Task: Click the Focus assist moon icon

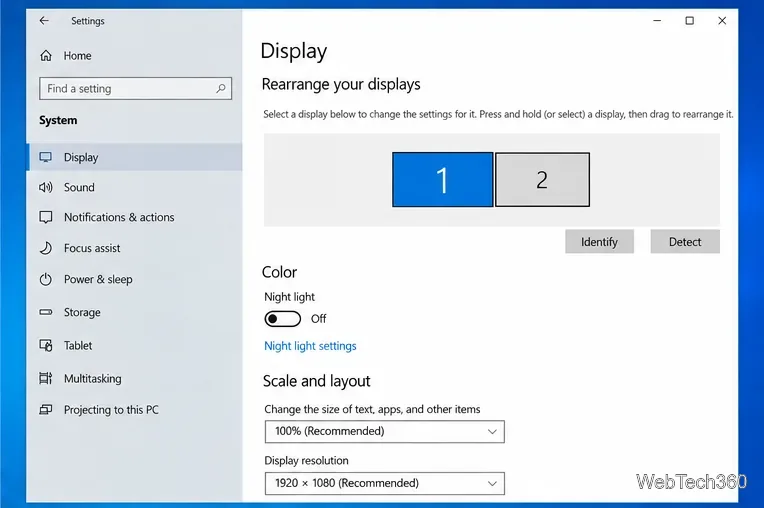Action: click(x=46, y=248)
